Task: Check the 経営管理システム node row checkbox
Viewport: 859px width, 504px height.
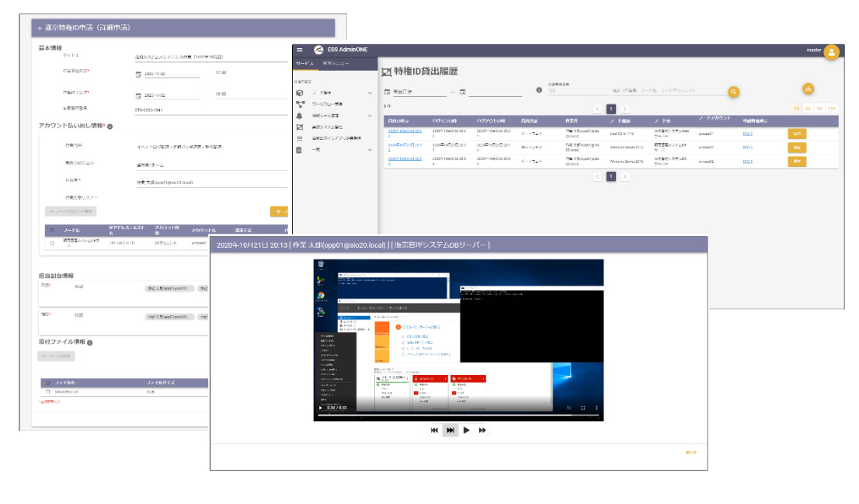Action: (50, 242)
